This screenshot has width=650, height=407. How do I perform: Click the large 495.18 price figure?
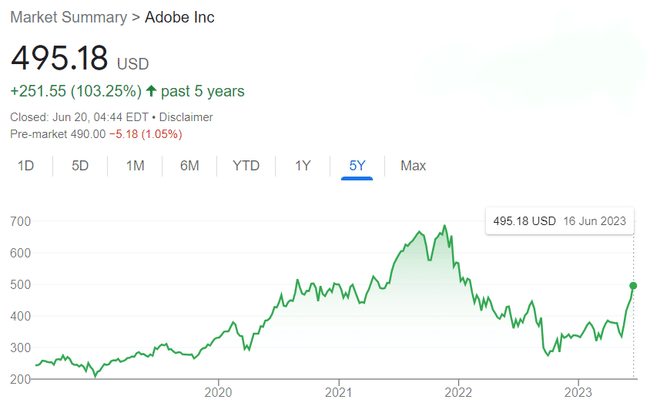click(x=59, y=57)
